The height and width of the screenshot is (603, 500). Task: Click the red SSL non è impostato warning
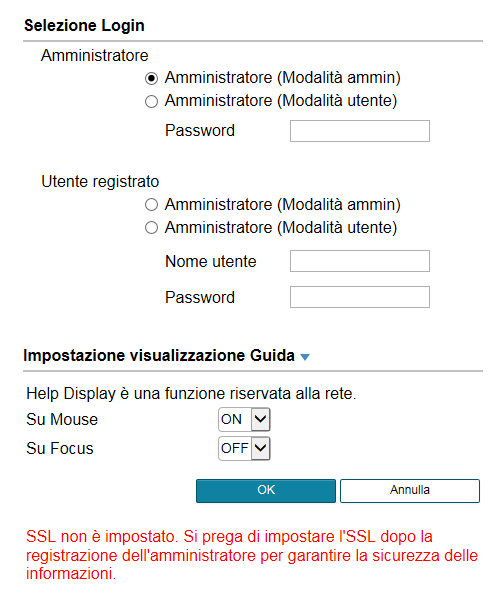(x=252, y=555)
